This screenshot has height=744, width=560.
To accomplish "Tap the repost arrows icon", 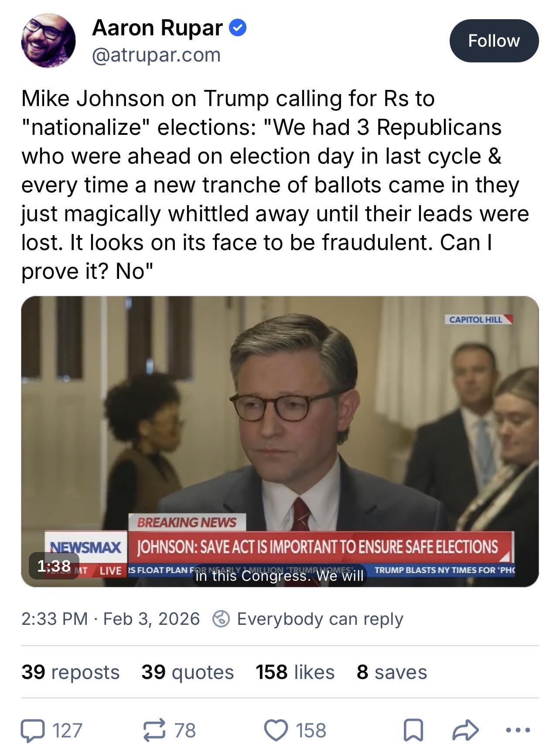I will [x=155, y=730].
